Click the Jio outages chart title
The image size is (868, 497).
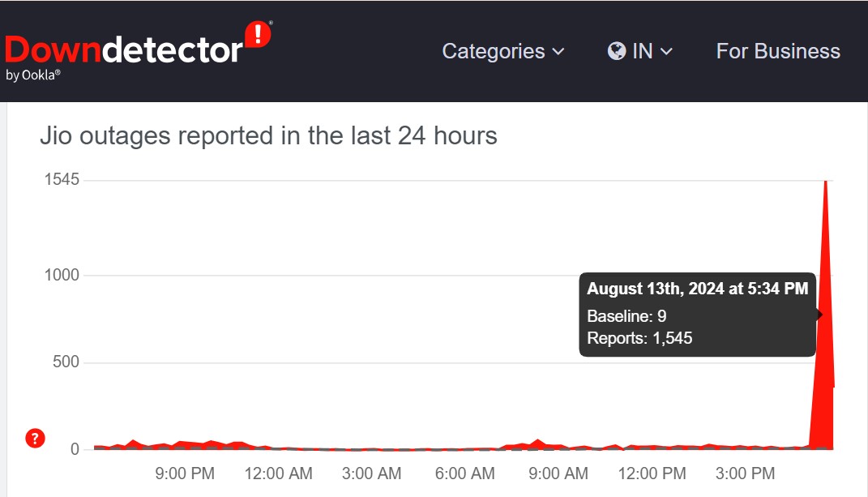click(268, 135)
